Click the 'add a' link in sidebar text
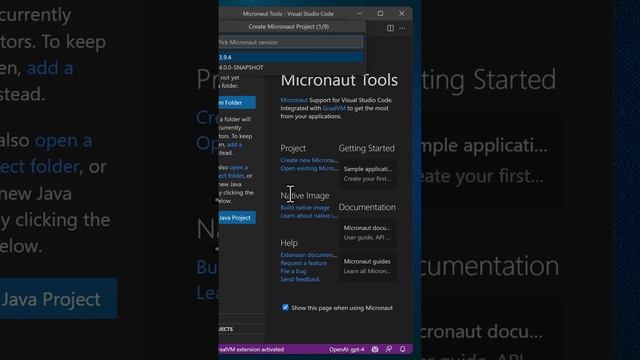Image resolution: width=640 pixels, height=360 pixels. pyautogui.click(x=234, y=144)
